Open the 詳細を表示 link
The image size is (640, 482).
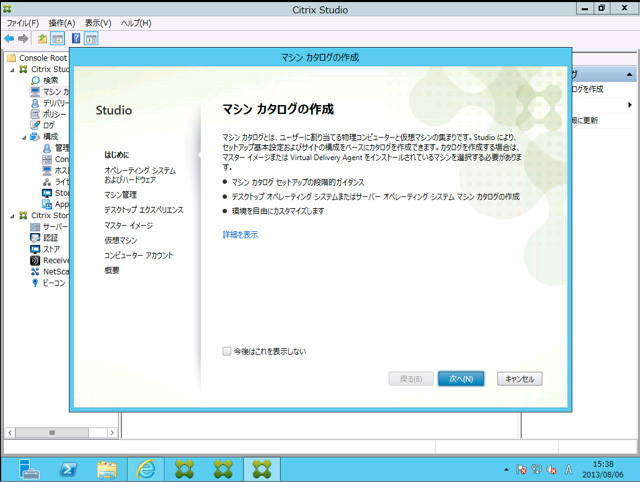240,234
